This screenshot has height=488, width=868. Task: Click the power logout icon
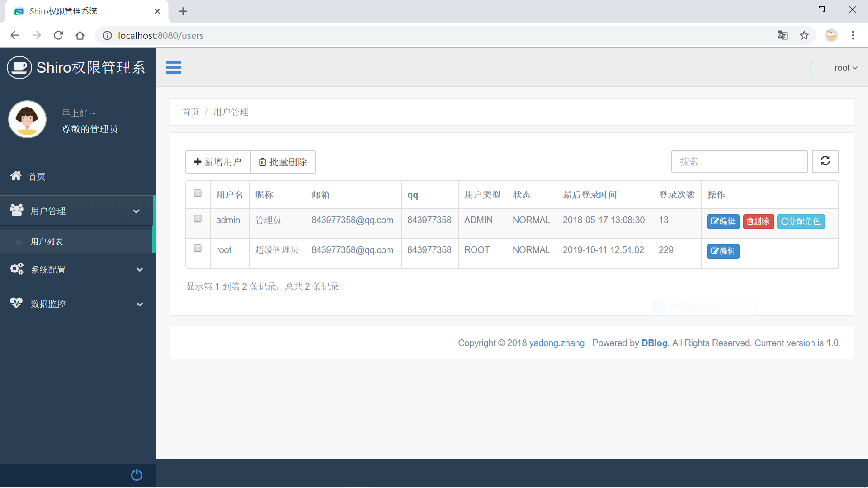137,475
